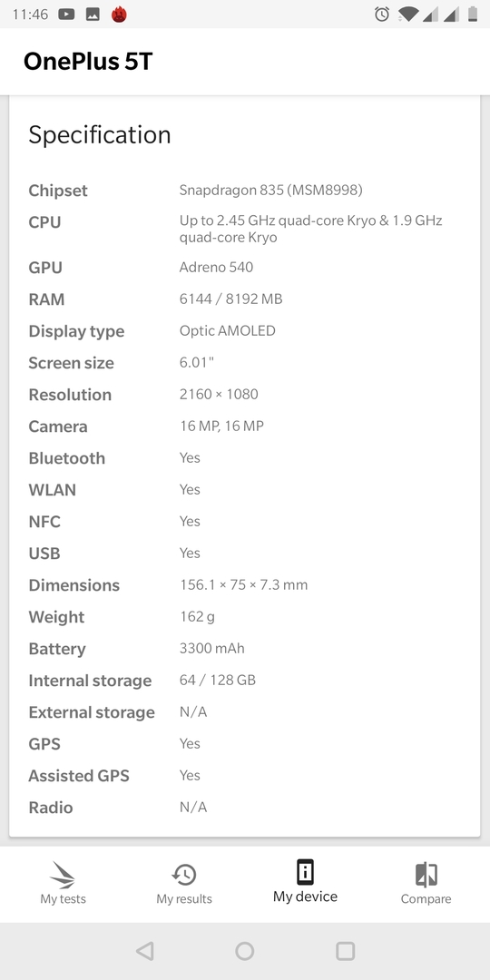The image size is (490, 980).
Task: Tap the image notification icon in status bar
Action: tap(93, 15)
